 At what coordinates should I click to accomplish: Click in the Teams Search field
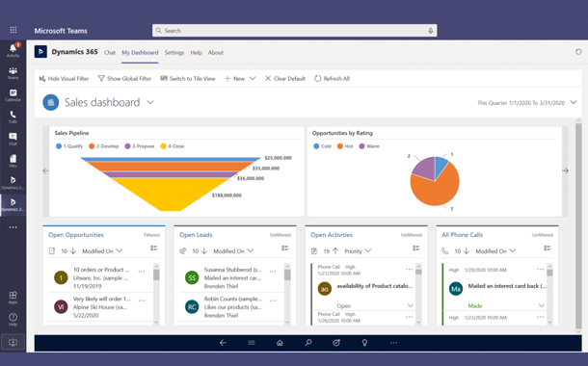pyautogui.click(x=294, y=31)
